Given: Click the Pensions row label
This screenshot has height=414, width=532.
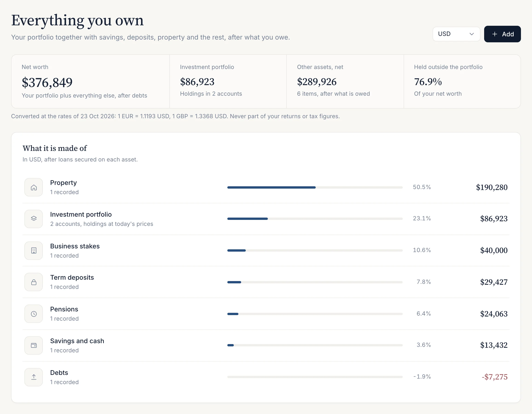Looking at the screenshot, I should (64, 309).
